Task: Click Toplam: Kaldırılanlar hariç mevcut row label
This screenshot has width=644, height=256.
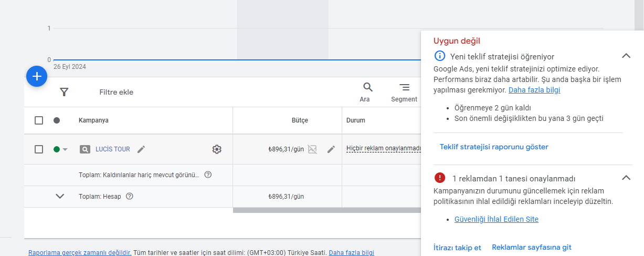Action: (139, 175)
